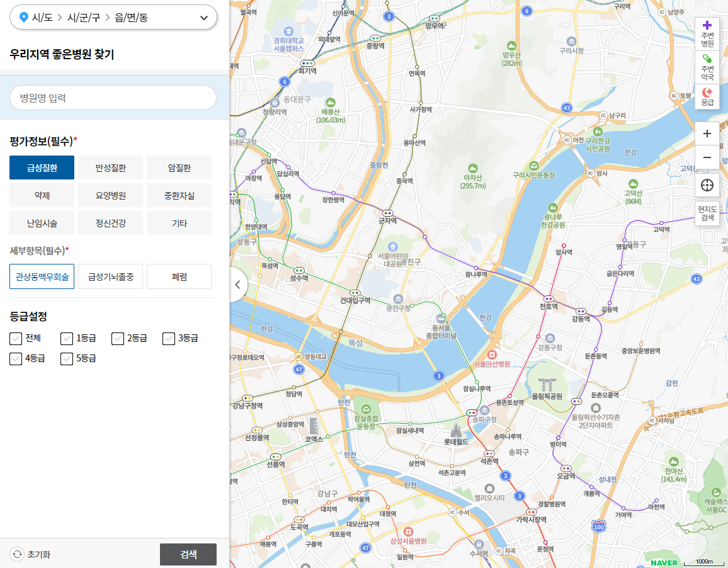Select the 기타 evaluation category
The width and height of the screenshot is (728, 568).
point(179,224)
